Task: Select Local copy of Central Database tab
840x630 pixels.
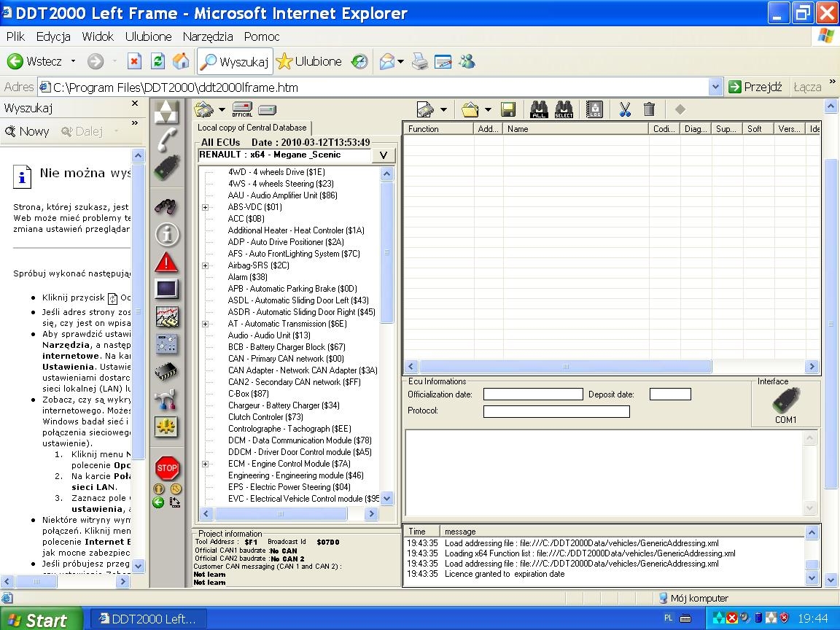Action: (x=252, y=128)
